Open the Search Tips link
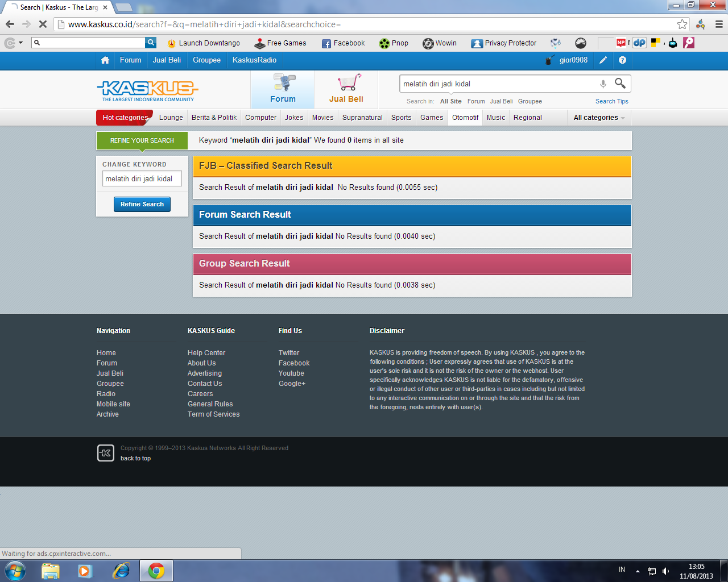 (612, 101)
